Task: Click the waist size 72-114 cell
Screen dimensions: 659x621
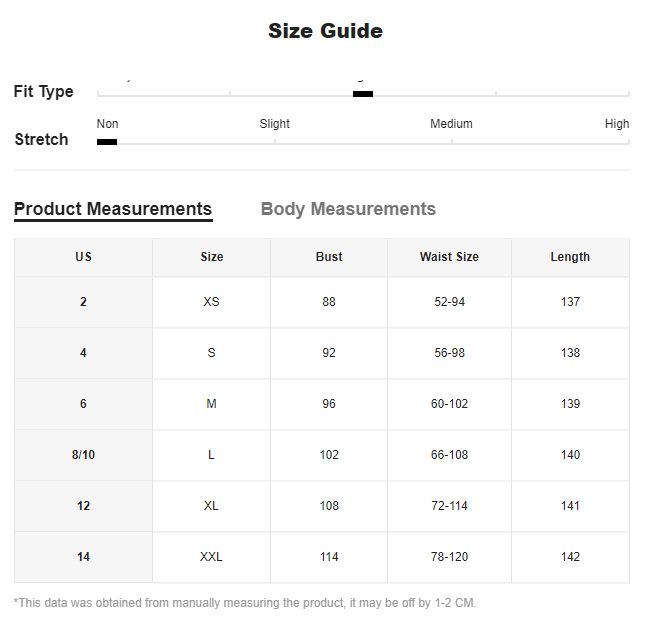Action: (x=449, y=506)
